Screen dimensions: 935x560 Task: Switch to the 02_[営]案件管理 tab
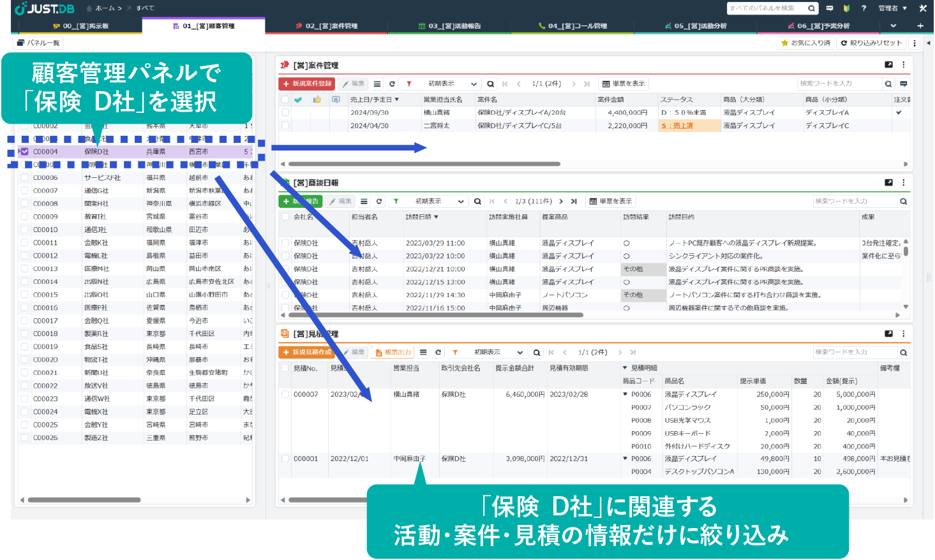click(326, 26)
